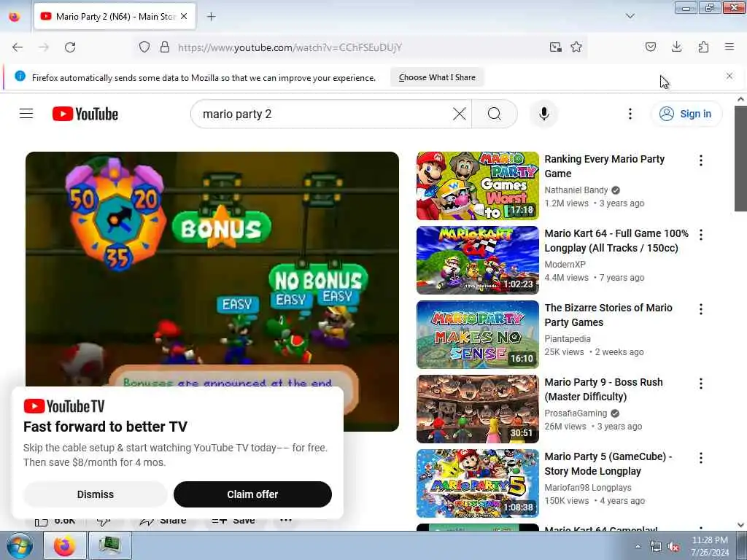Visit the Nathaniel Bandy channel
The width and height of the screenshot is (747, 560).
click(x=576, y=190)
